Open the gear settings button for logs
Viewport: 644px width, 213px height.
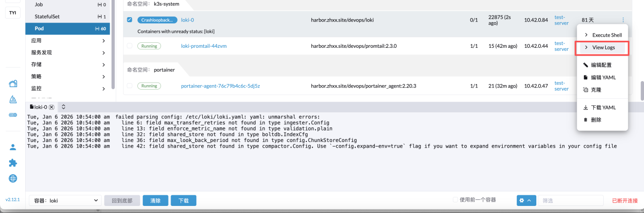tap(526, 200)
